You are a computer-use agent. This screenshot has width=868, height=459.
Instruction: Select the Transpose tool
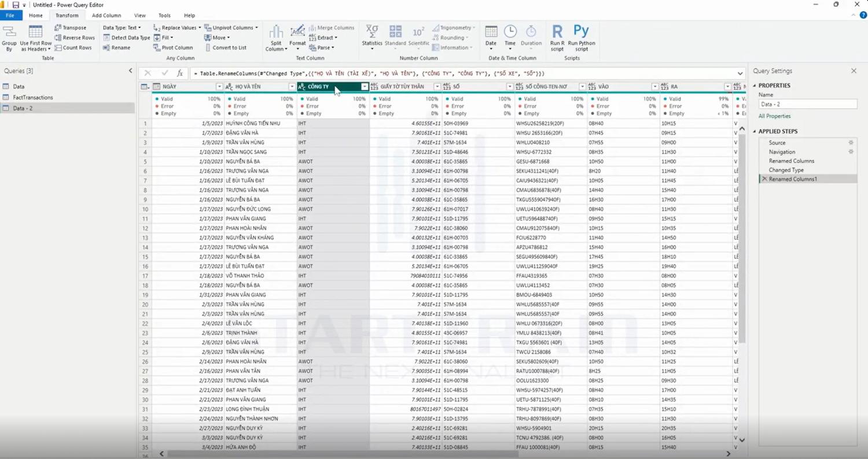coord(70,28)
